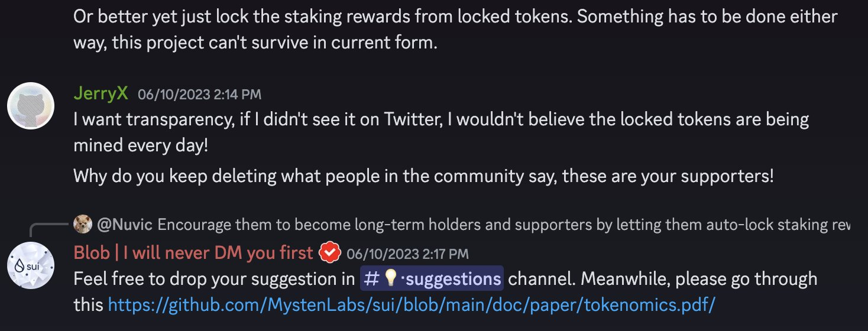Select the 'Or better yet just lock' message
The width and height of the screenshot is (868, 331).
coord(455,30)
